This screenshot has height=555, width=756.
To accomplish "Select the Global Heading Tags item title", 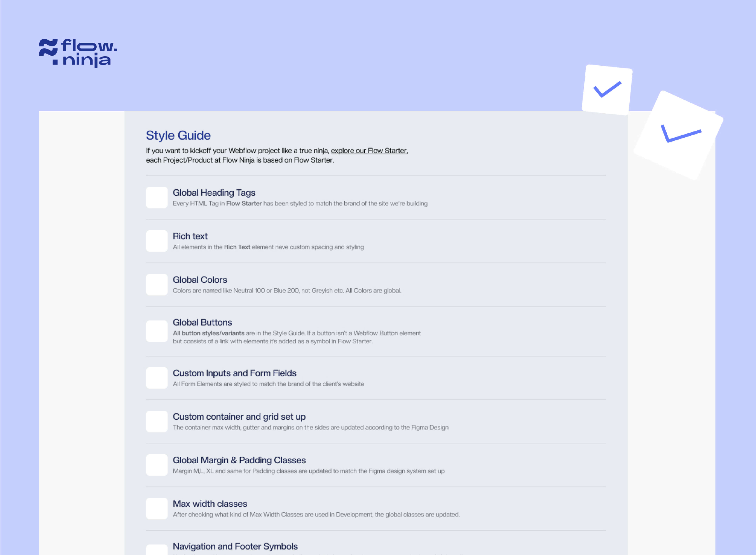I will click(x=214, y=193).
